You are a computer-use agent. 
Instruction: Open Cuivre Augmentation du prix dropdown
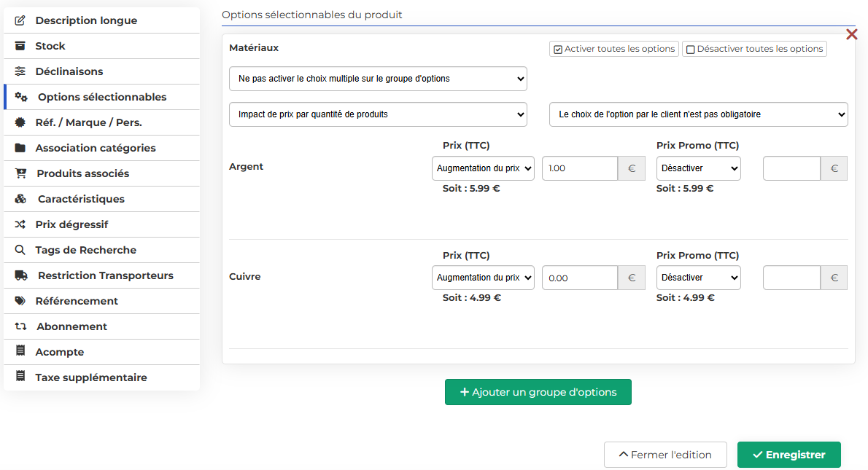484,278
